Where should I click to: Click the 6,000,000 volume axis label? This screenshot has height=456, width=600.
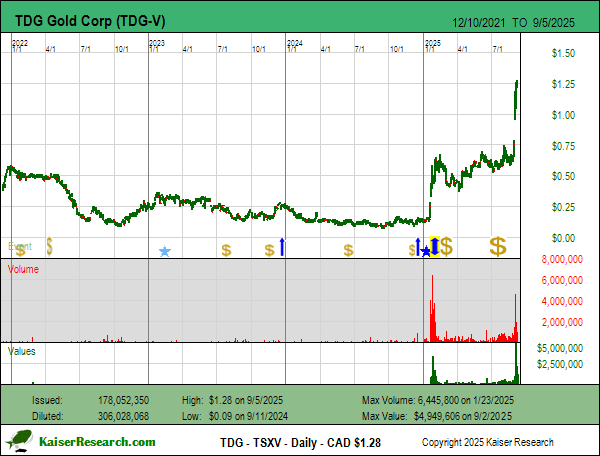[x=562, y=280]
